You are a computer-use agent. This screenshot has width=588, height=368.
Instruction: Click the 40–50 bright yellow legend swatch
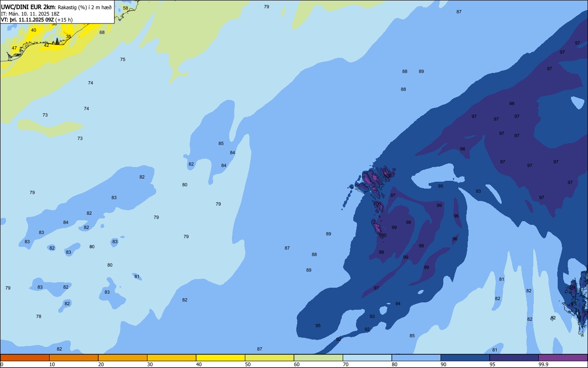(x=220, y=357)
